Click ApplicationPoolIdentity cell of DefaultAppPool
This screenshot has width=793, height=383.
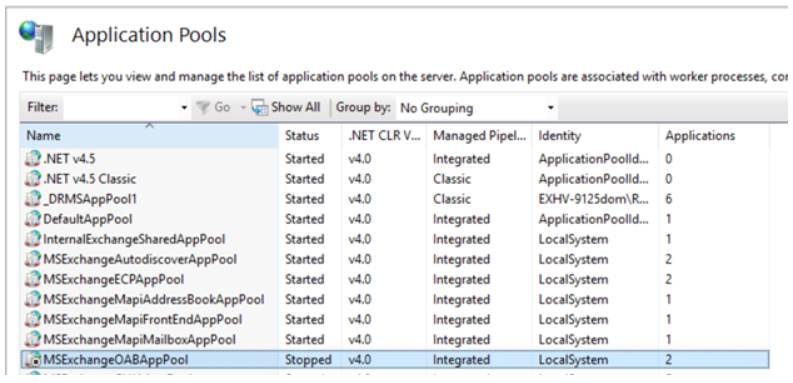click(594, 220)
